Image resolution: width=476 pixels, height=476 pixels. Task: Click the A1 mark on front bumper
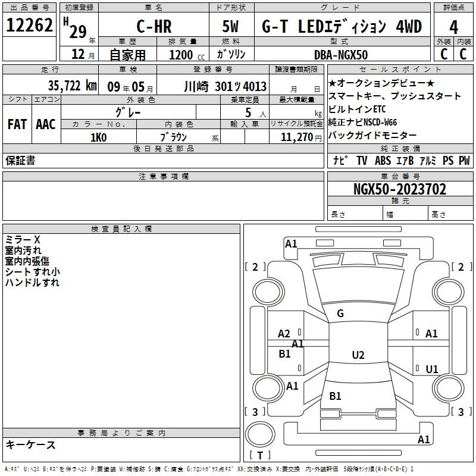291,243
